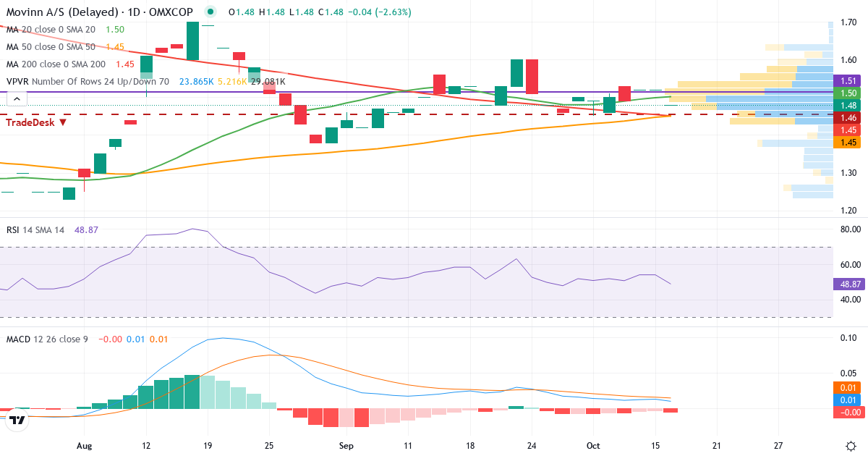Collapse the indicator legend with the chevron button
Image resolution: width=868 pixels, height=456 pixels.
point(17,99)
